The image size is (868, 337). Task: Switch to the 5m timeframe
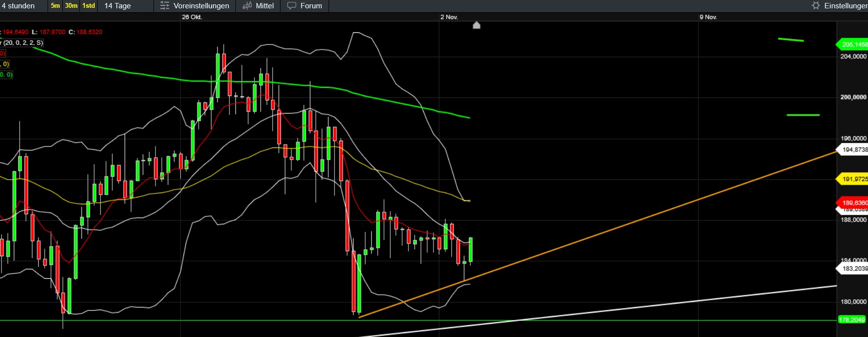pyautogui.click(x=55, y=6)
